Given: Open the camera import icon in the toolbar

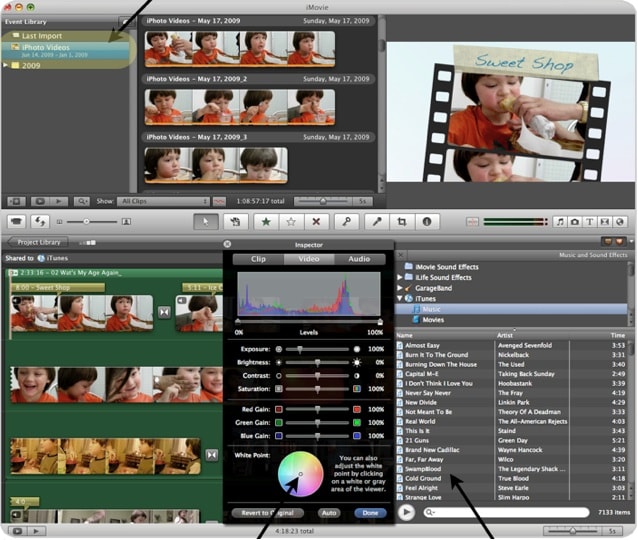Looking at the screenshot, I should pos(17,222).
